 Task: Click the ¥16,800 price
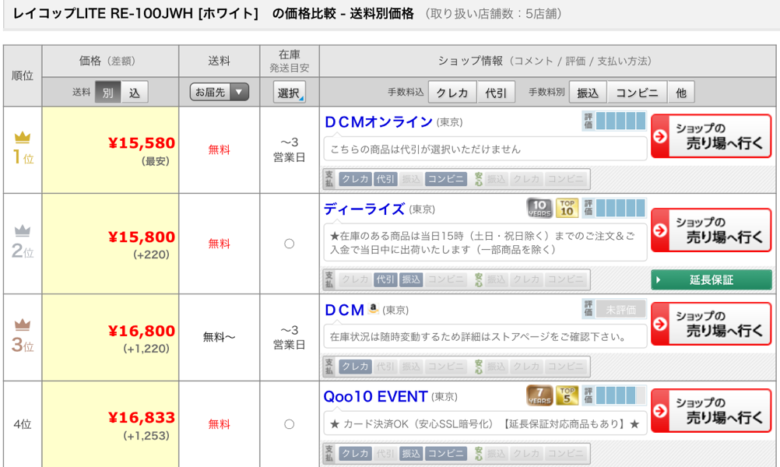click(142, 331)
